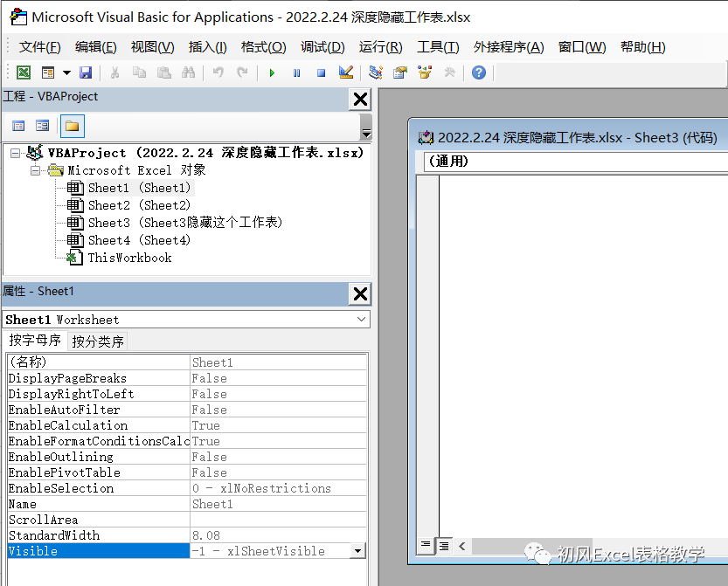This screenshot has height=586, width=728.
Task: Click the EnableAutoFilter property row
Action: pos(187,410)
